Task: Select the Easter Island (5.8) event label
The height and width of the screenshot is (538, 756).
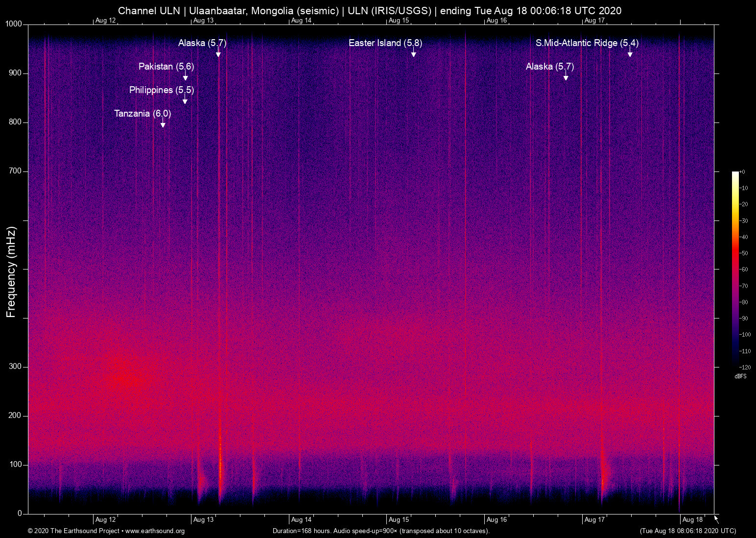Action: pos(385,43)
